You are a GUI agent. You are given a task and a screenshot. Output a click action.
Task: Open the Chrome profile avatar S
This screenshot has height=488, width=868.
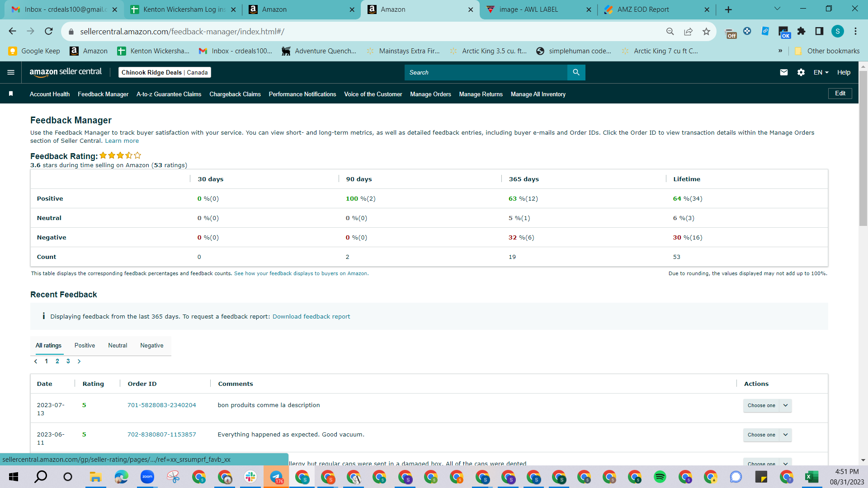[838, 31]
